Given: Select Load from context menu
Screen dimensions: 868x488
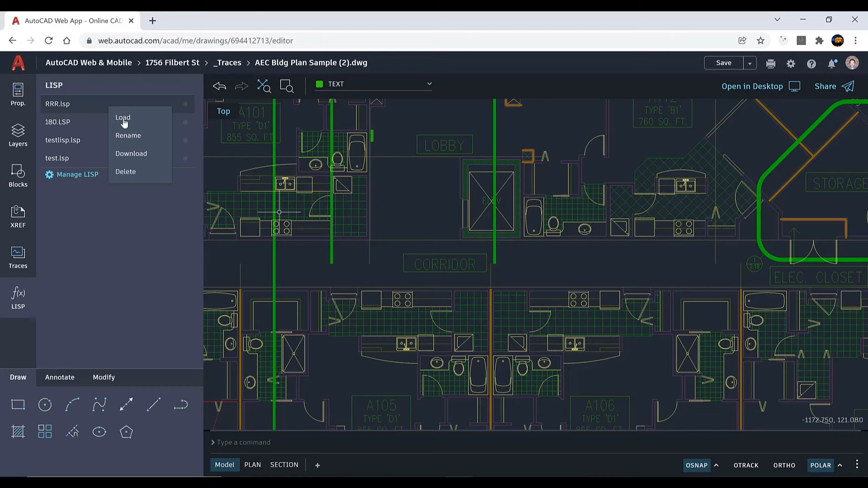Looking at the screenshot, I should 123,117.
